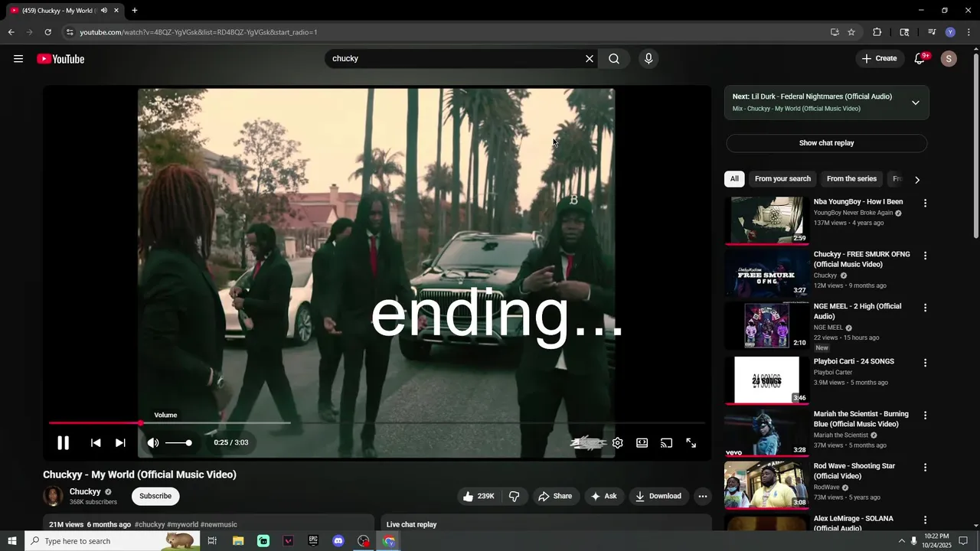Open a new browser tab
980x551 pixels.
[135, 11]
